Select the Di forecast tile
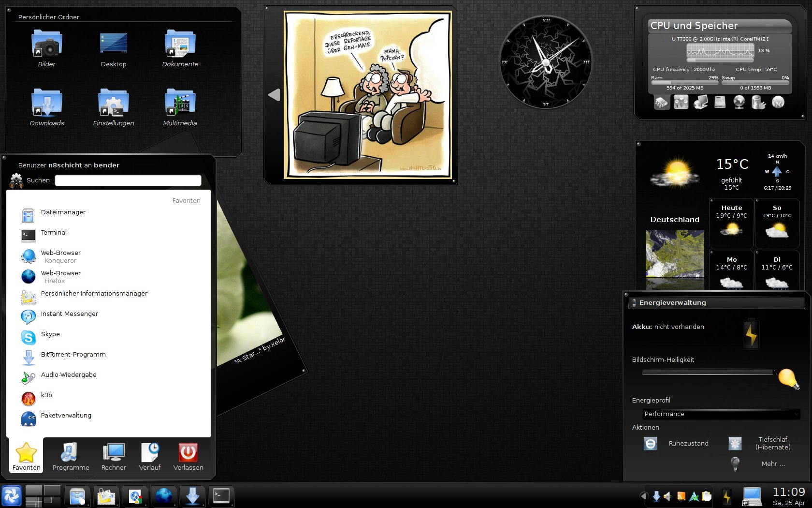 click(777, 270)
